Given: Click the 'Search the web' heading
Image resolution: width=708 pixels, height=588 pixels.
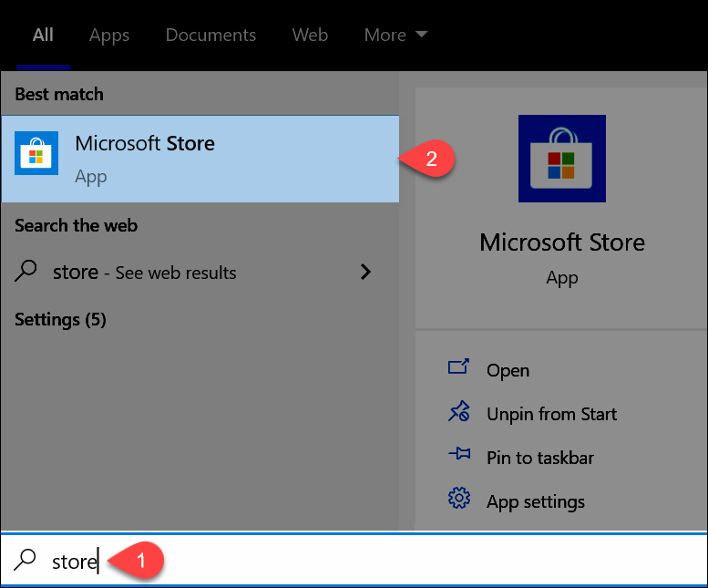Looking at the screenshot, I should click(x=76, y=225).
